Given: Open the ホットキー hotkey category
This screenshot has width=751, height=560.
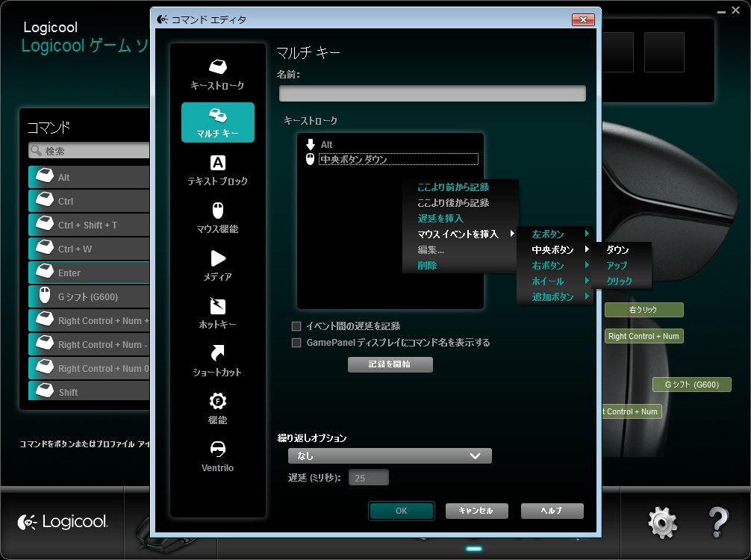Looking at the screenshot, I should point(217,314).
